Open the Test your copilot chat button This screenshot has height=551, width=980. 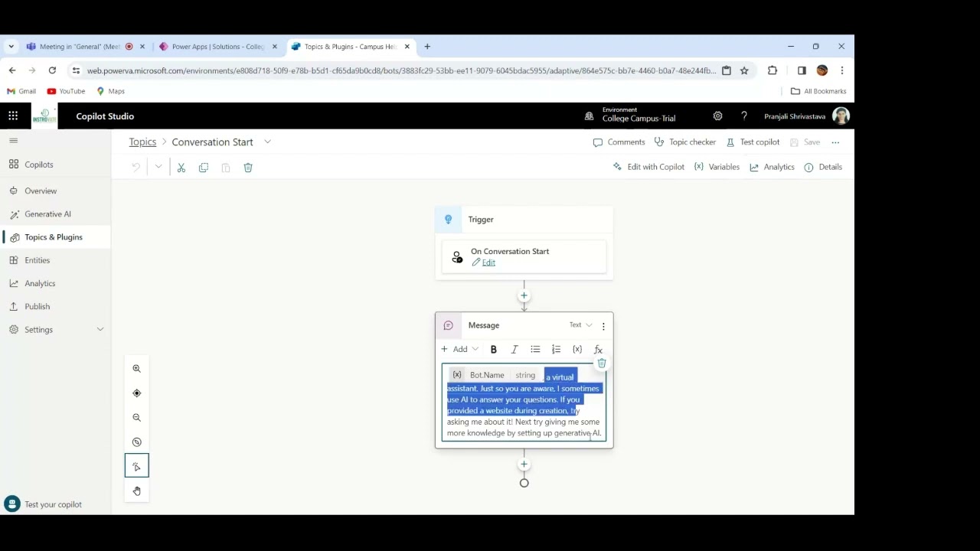pyautogui.click(x=44, y=504)
